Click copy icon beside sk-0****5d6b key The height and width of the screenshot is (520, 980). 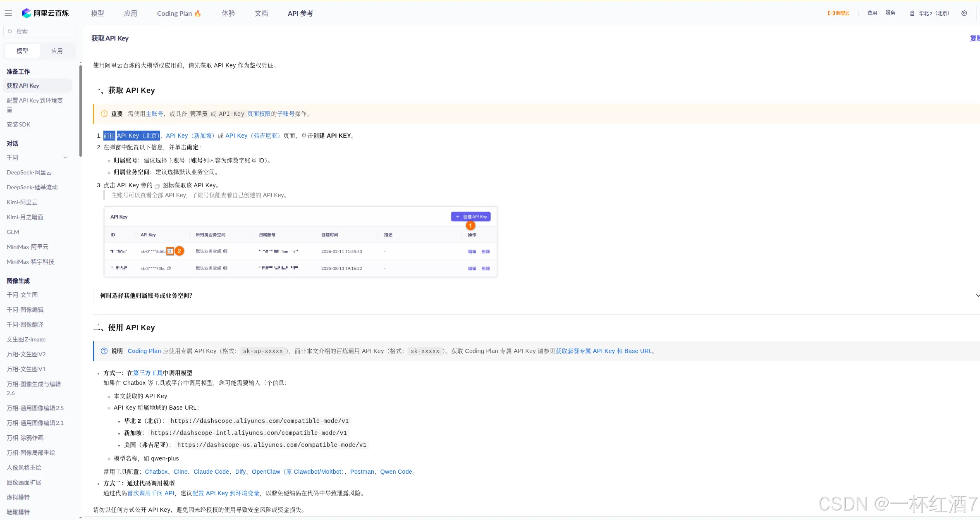(x=170, y=251)
